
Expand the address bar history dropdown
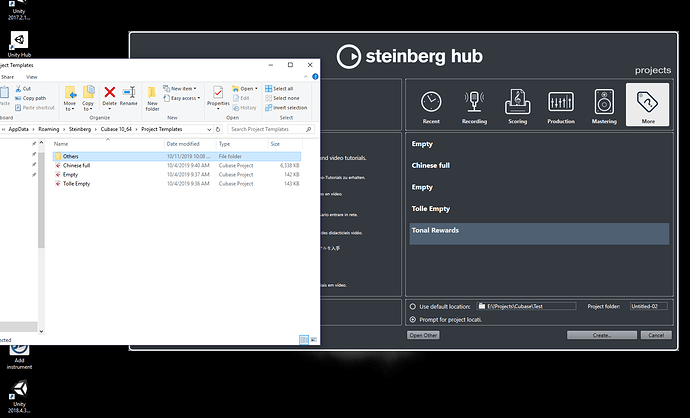[209, 129]
